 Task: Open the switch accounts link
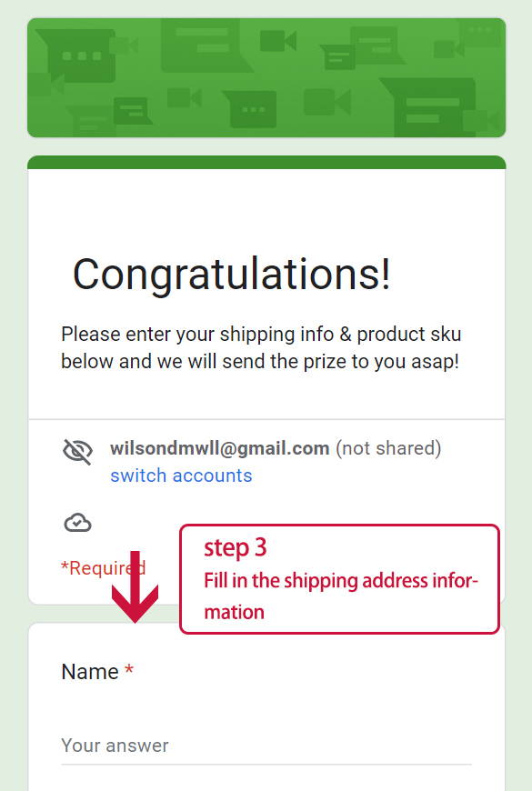pyautogui.click(x=181, y=476)
